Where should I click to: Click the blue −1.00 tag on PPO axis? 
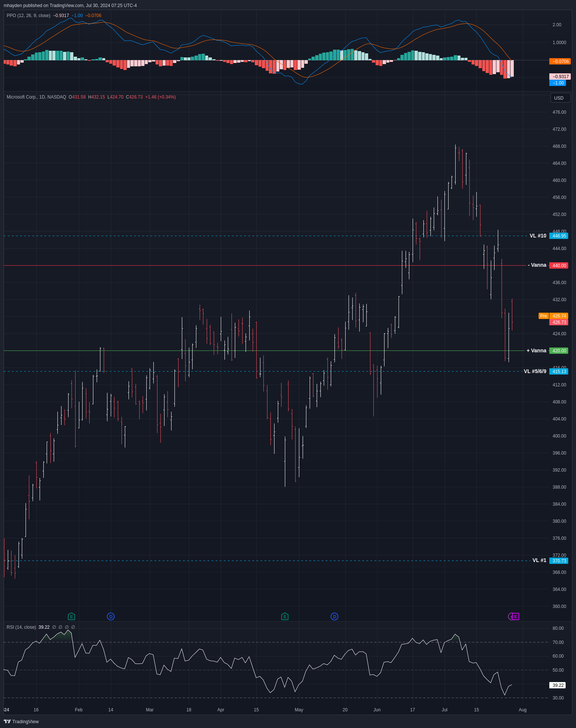(557, 83)
